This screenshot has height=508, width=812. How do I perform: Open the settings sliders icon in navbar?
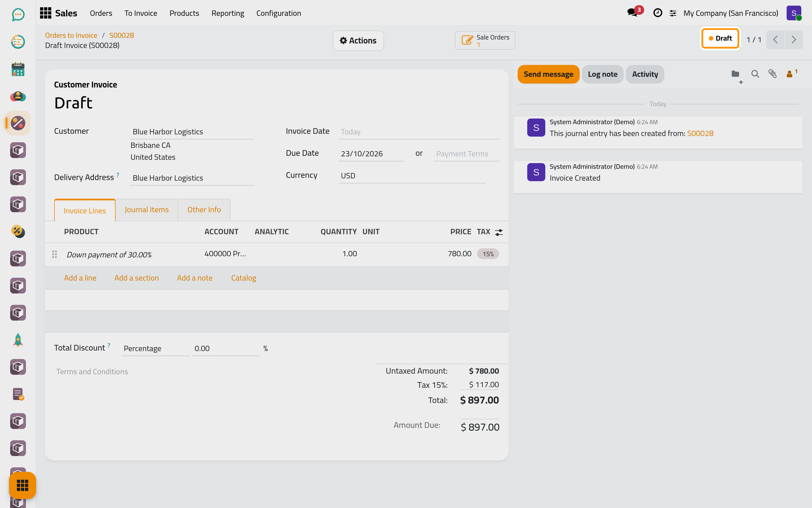(x=673, y=13)
